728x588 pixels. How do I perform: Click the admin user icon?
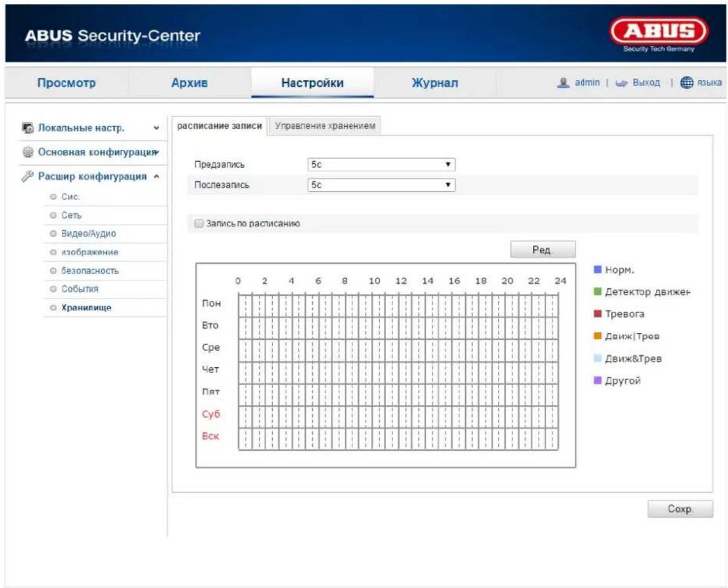pyautogui.click(x=563, y=83)
